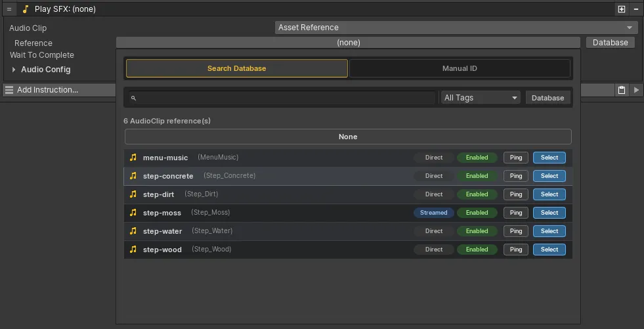This screenshot has height=329, width=644.
Task: Click the plus box icon in Play SFX header
Action: coord(622,9)
